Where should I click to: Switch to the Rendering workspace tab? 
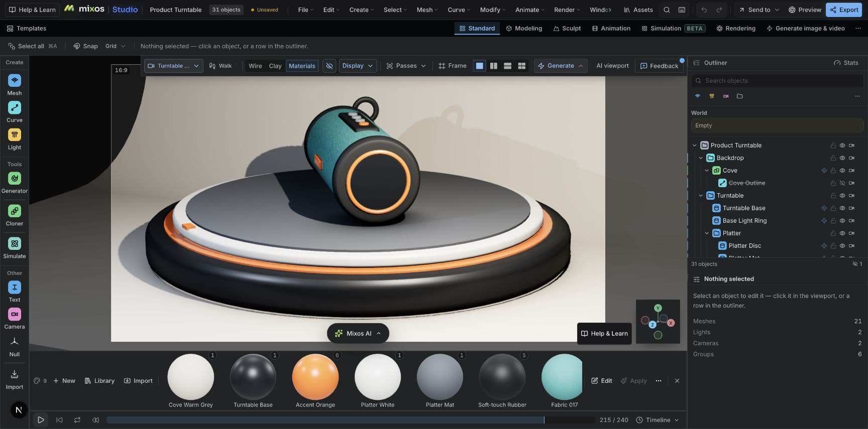pyautogui.click(x=736, y=29)
